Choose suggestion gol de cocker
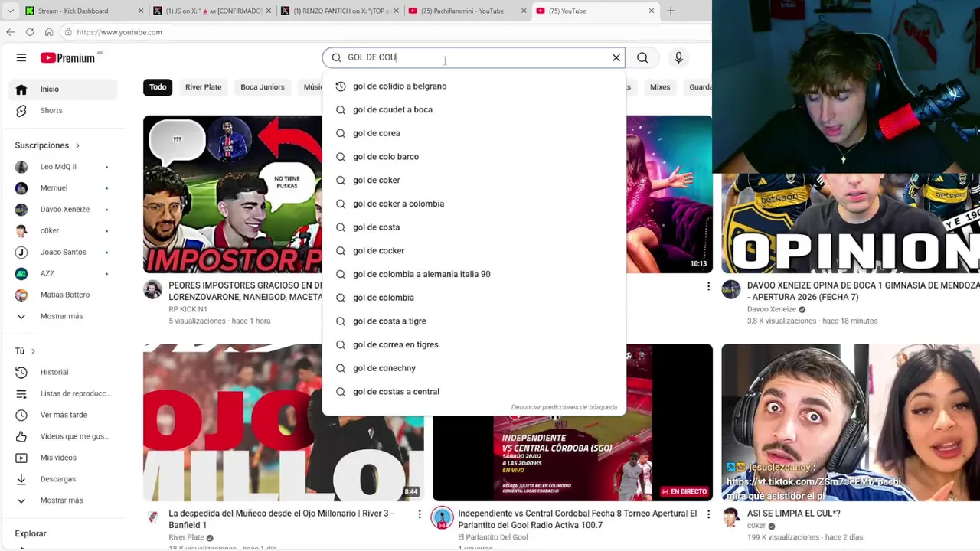The height and width of the screenshot is (551, 980). click(474, 251)
